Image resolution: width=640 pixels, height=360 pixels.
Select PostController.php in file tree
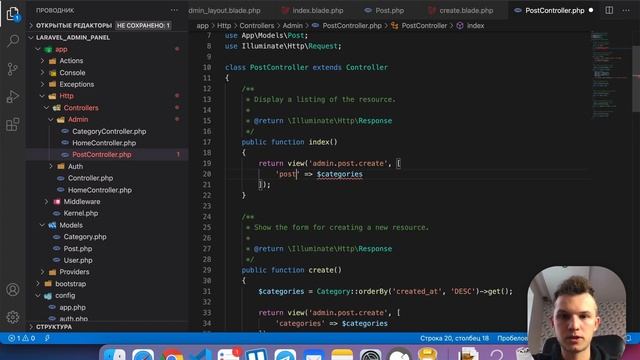pyautogui.click(x=102, y=155)
